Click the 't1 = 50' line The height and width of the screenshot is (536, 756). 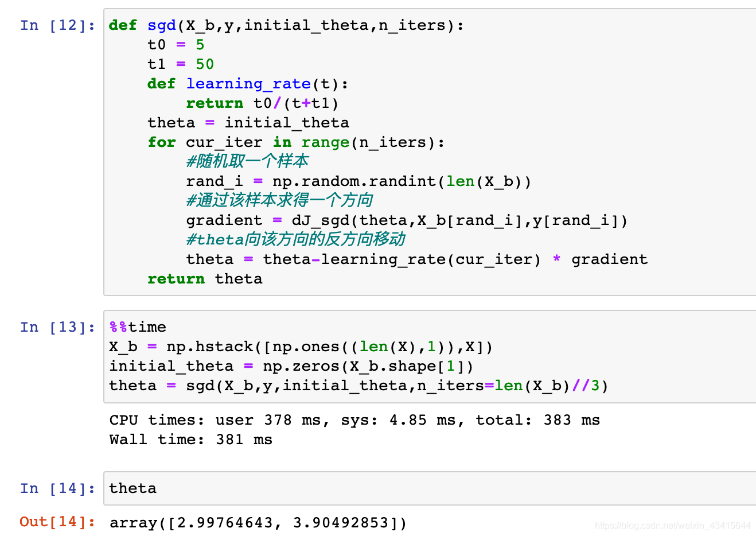click(181, 64)
